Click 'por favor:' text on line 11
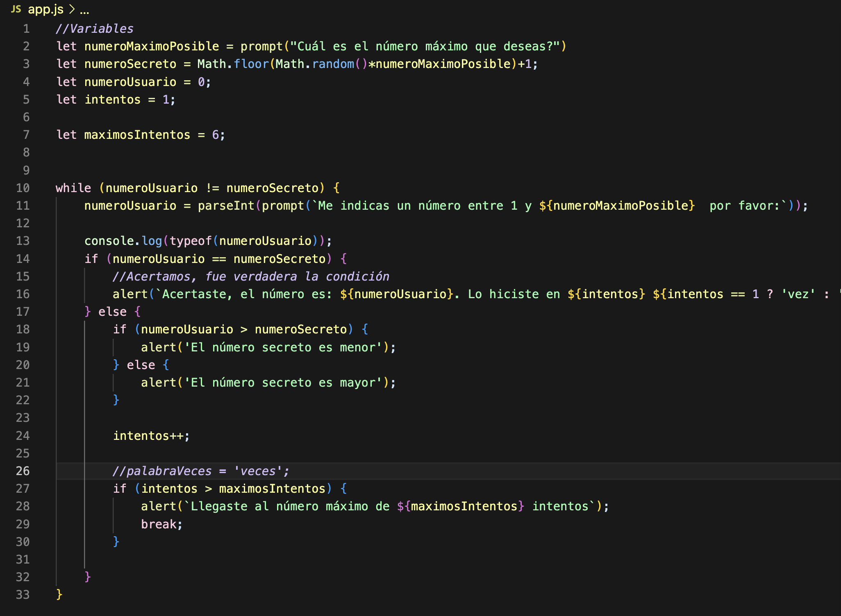 click(x=745, y=206)
